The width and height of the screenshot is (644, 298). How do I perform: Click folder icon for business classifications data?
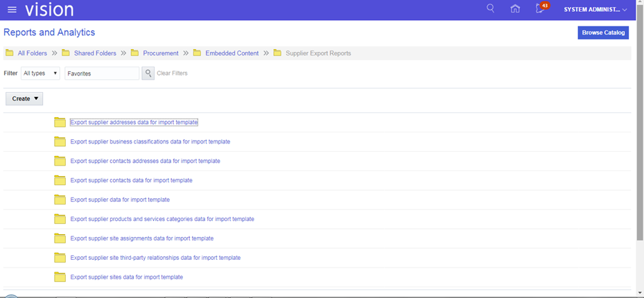point(60,141)
